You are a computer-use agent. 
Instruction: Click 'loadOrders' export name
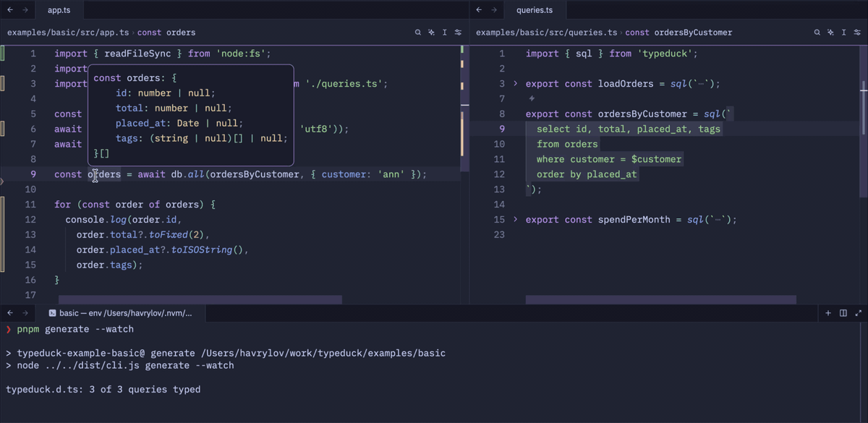click(x=626, y=84)
